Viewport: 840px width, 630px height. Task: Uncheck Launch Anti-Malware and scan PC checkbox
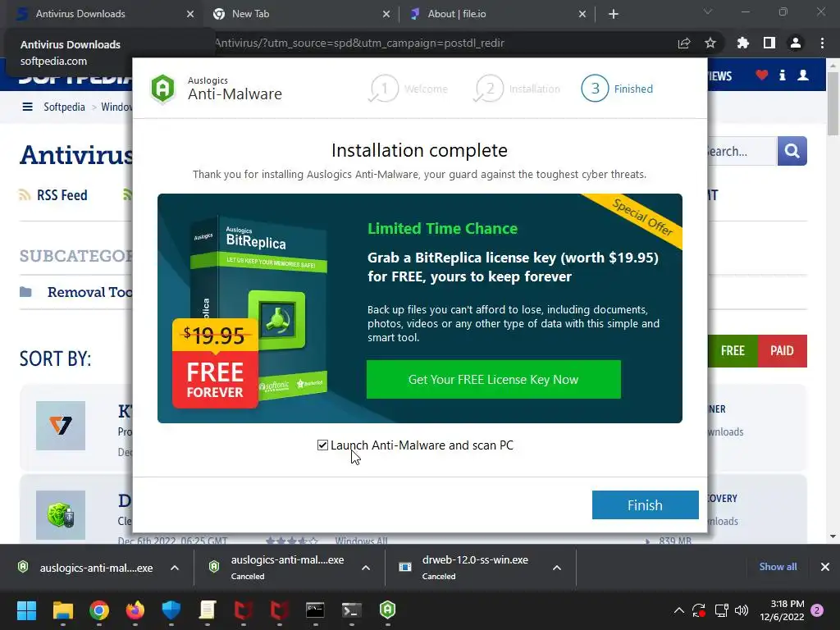(x=322, y=445)
